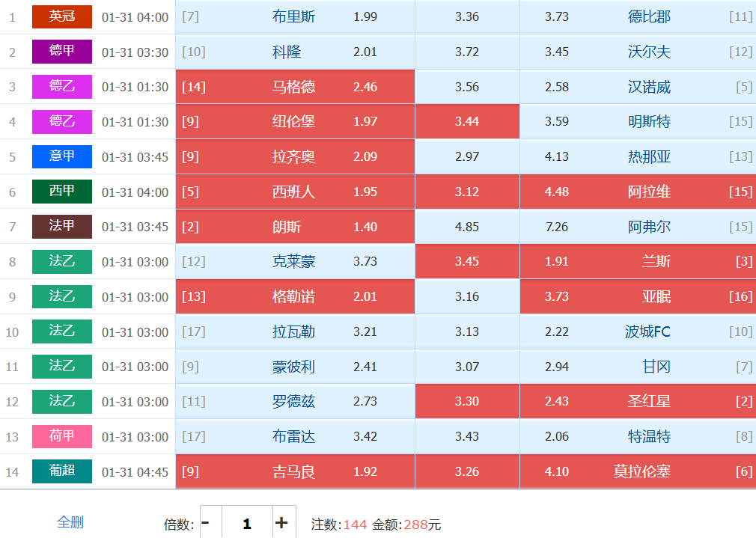This screenshot has width=756, height=538.
Task: Increase the 倍数 with the plus button
Action: [x=281, y=523]
